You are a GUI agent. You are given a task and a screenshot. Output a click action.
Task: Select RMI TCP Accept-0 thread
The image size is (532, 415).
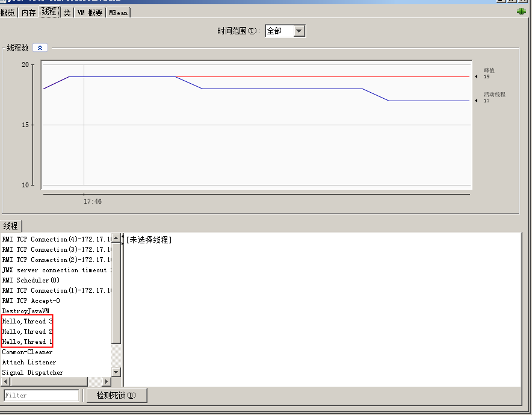[56, 301]
